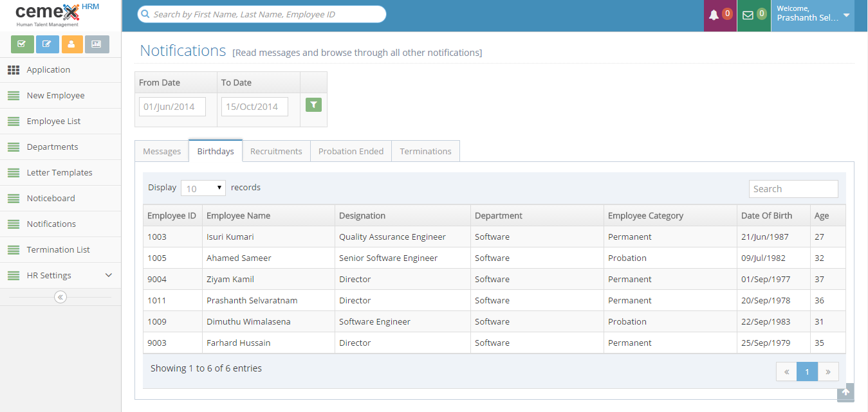Sort by Department column header
The height and width of the screenshot is (412, 868).
tap(537, 215)
